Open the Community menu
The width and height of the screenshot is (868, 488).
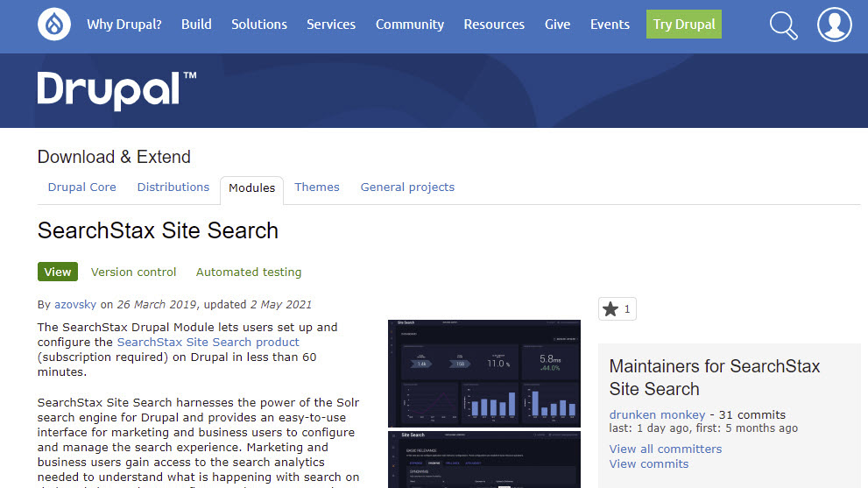(x=410, y=25)
